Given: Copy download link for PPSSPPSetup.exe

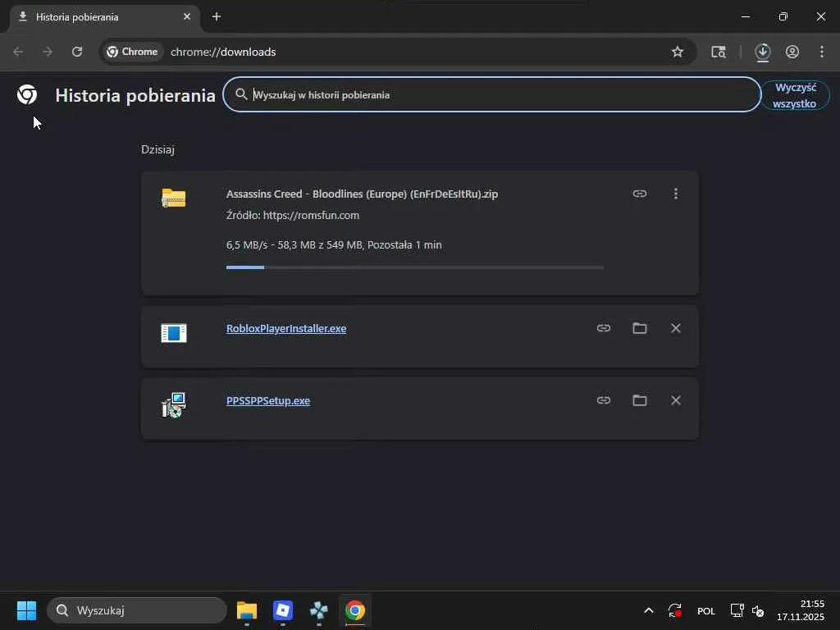Looking at the screenshot, I should point(604,400).
